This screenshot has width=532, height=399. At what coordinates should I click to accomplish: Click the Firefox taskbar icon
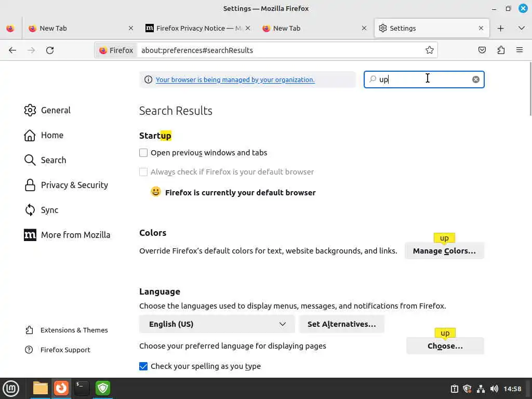pos(61,388)
